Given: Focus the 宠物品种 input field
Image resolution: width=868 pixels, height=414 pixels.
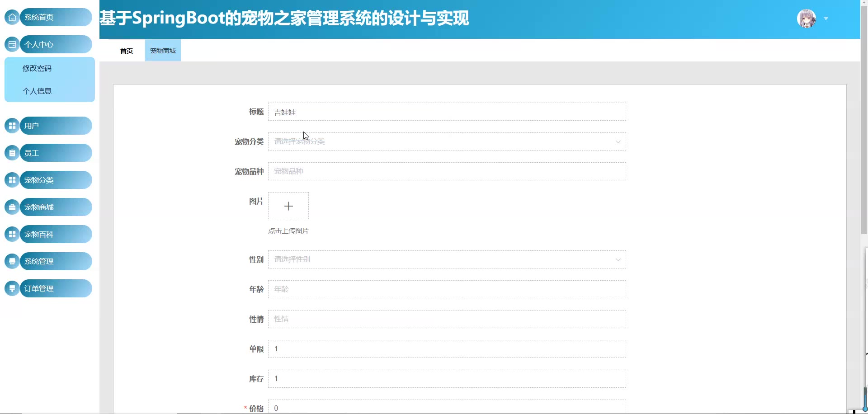Looking at the screenshot, I should [x=447, y=171].
